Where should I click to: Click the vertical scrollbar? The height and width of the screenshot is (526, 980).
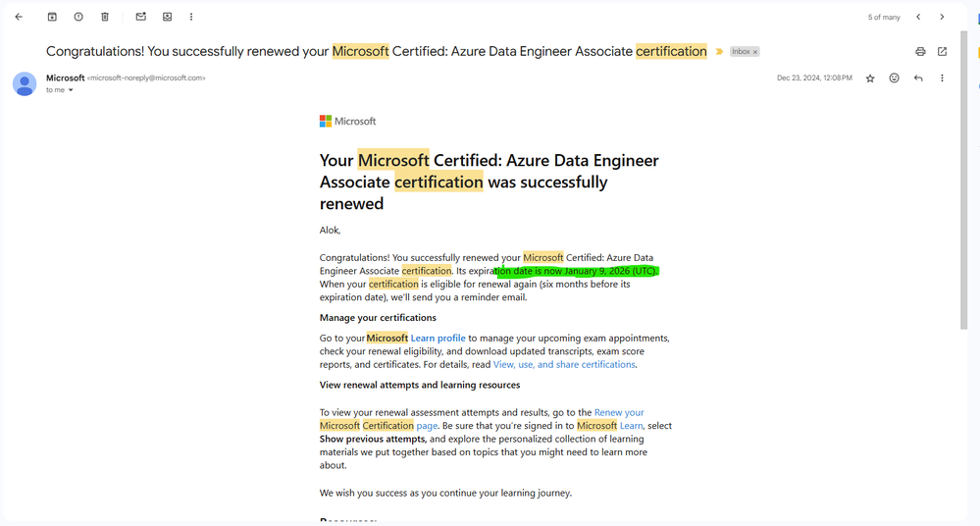pos(963,179)
